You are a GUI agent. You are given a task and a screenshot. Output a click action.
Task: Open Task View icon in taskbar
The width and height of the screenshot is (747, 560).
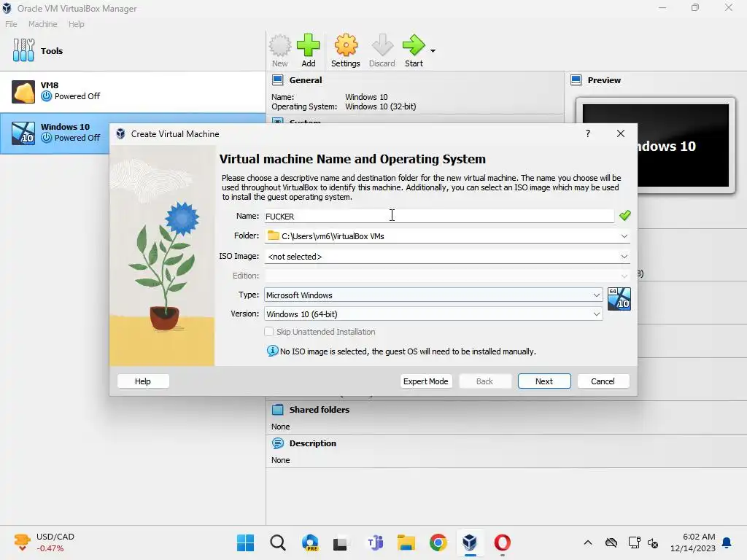coord(340,543)
